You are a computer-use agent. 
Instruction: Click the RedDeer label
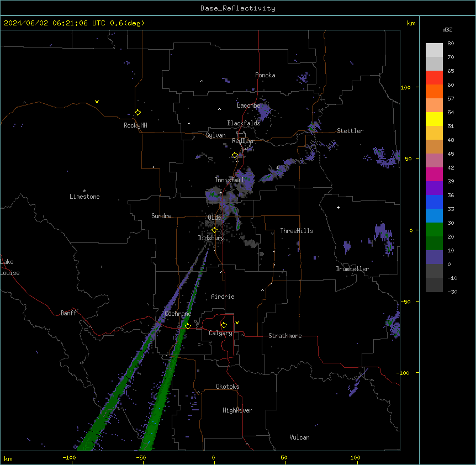pos(243,141)
